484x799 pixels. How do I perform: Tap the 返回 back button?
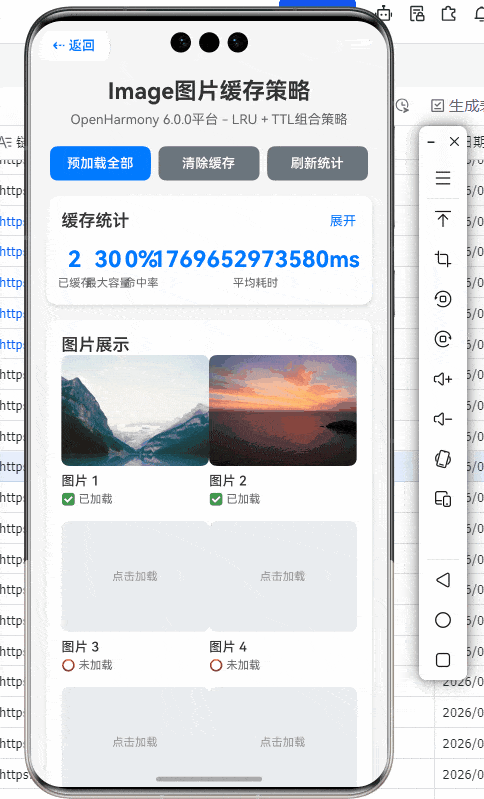(74, 46)
